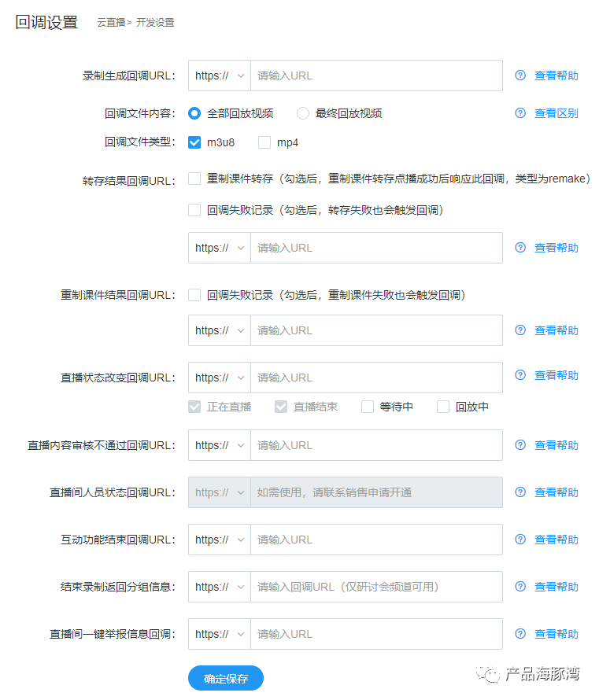Click the help icon beside 重制课件结果回调URL
Viewport: 599px width, 700px height.
pyautogui.click(x=520, y=330)
